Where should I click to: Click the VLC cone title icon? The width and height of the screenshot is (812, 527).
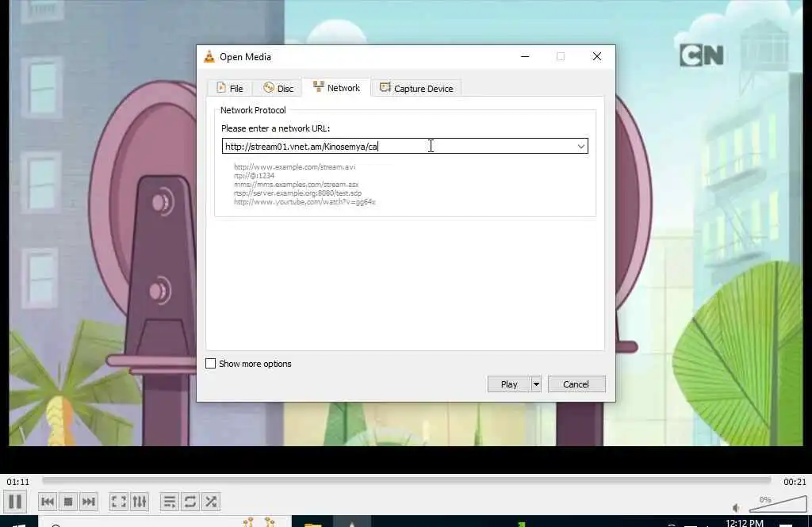[x=209, y=57]
